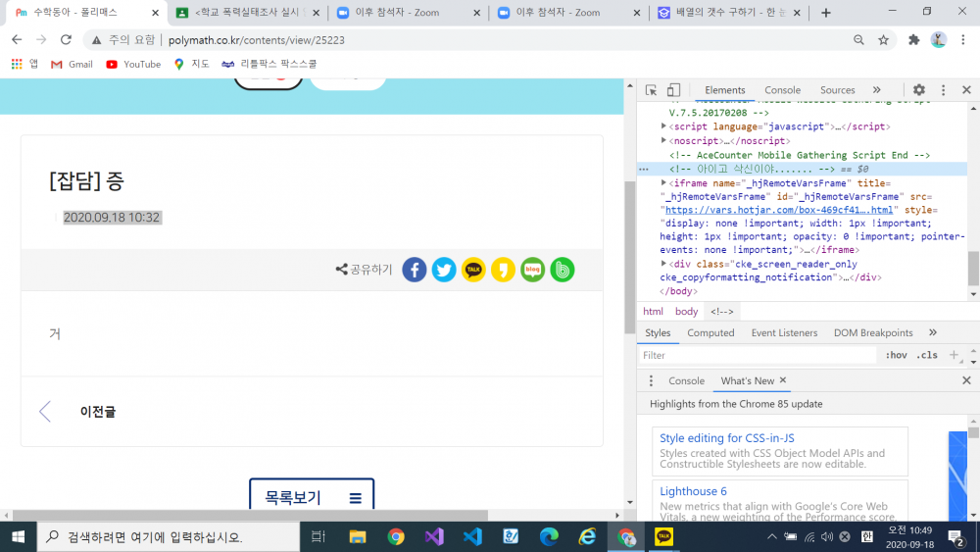Go back in browser history
Image resolution: width=980 pixels, height=552 pixels.
click(17, 40)
